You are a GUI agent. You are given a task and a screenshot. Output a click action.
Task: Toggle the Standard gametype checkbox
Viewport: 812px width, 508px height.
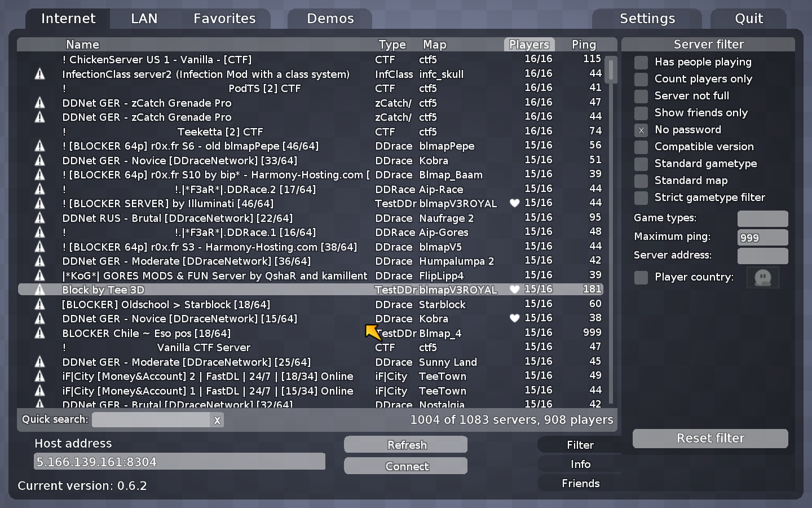tap(641, 164)
